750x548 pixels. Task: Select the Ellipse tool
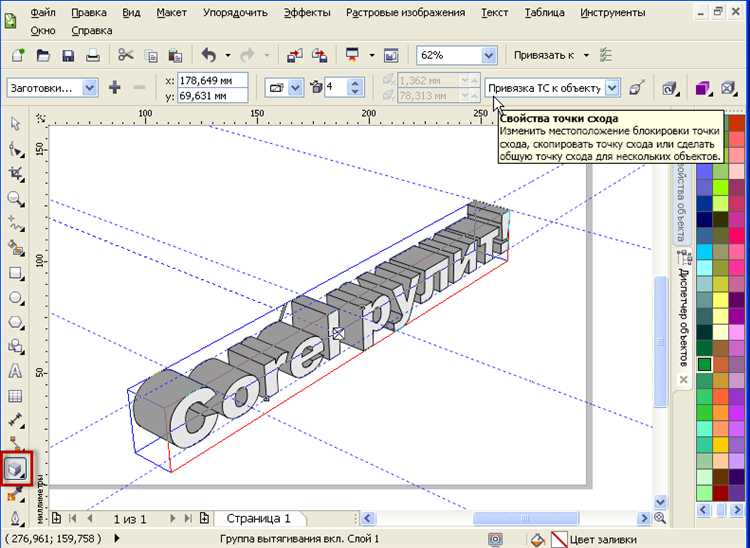16,298
